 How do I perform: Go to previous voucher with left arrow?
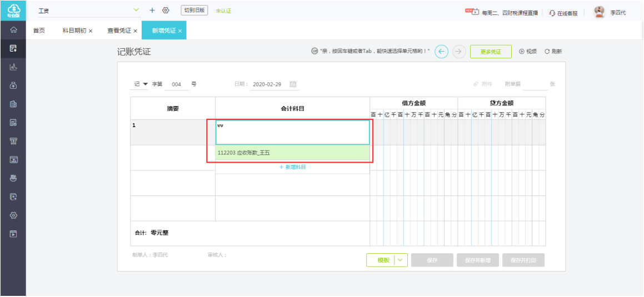coord(442,52)
